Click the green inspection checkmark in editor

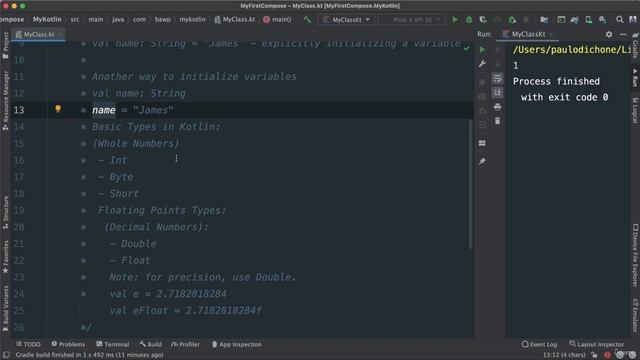click(467, 48)
